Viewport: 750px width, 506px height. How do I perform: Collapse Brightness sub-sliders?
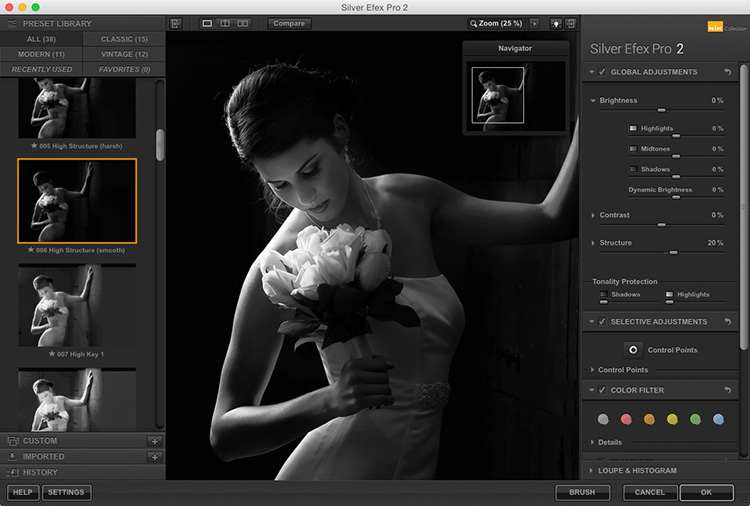tap(593, 100)
